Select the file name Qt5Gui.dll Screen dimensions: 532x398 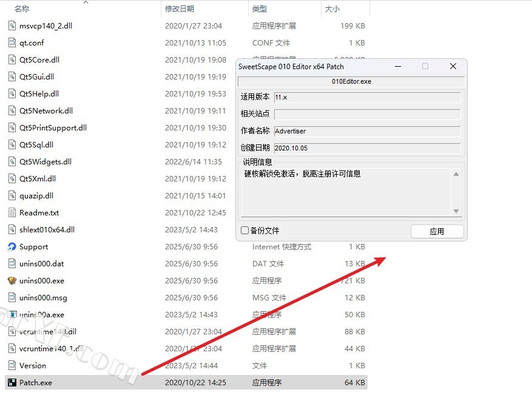pyautogui.click(x=36, y=77)
